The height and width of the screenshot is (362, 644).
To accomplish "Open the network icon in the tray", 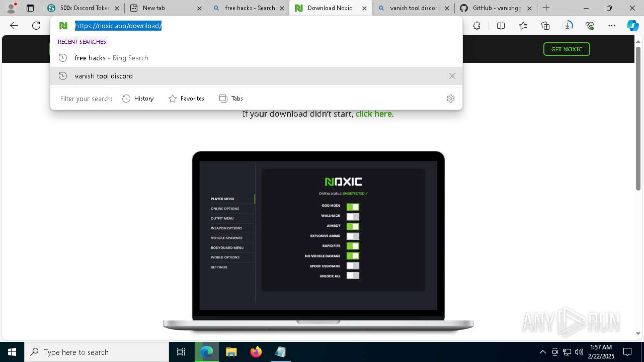I will (567, 352).
